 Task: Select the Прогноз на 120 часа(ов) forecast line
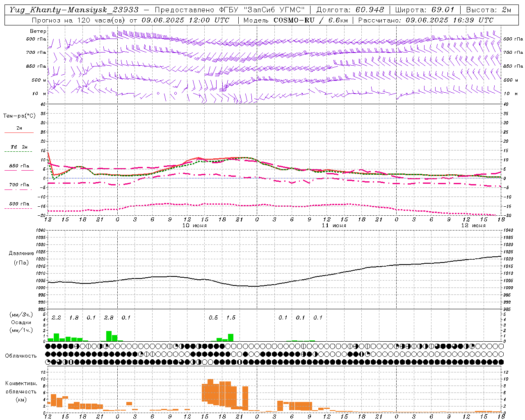[130, 20]
